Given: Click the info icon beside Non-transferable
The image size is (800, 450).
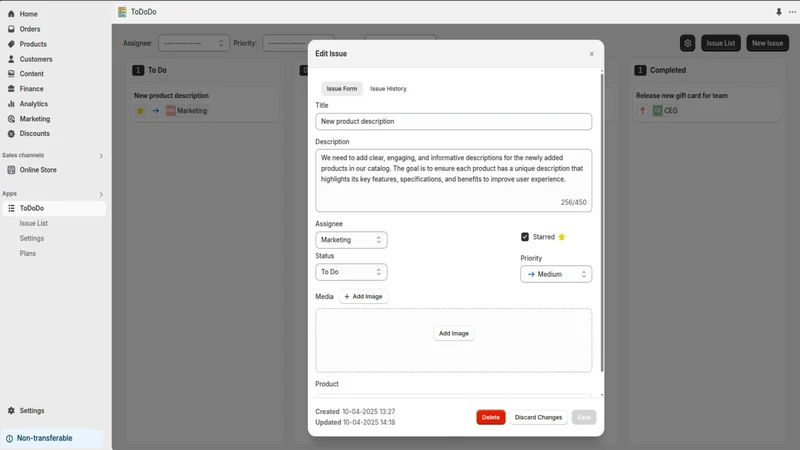Looking at the screenshot, I should point(9,438).
